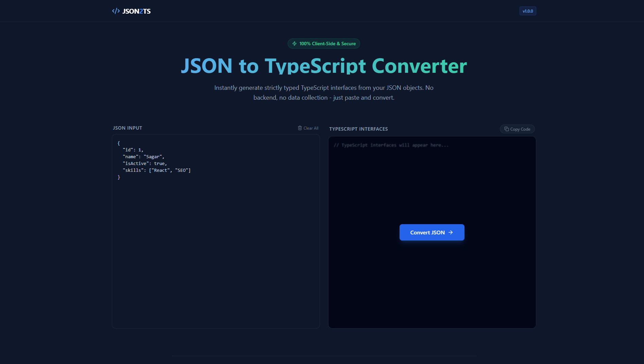Click the right arrow icon on Convert JSON
Viewport: 644px width, 364px height.
tap(451, 232)
